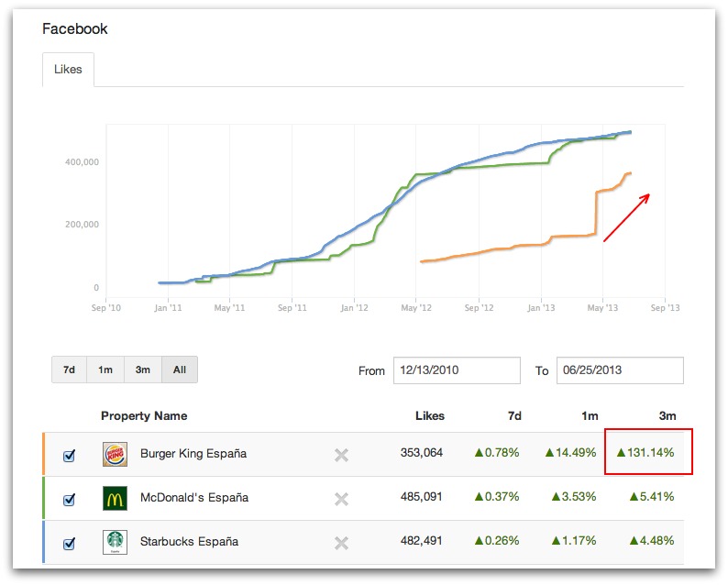Click the From date field
The height and width of the screenshot is (585, 728).
457,370
